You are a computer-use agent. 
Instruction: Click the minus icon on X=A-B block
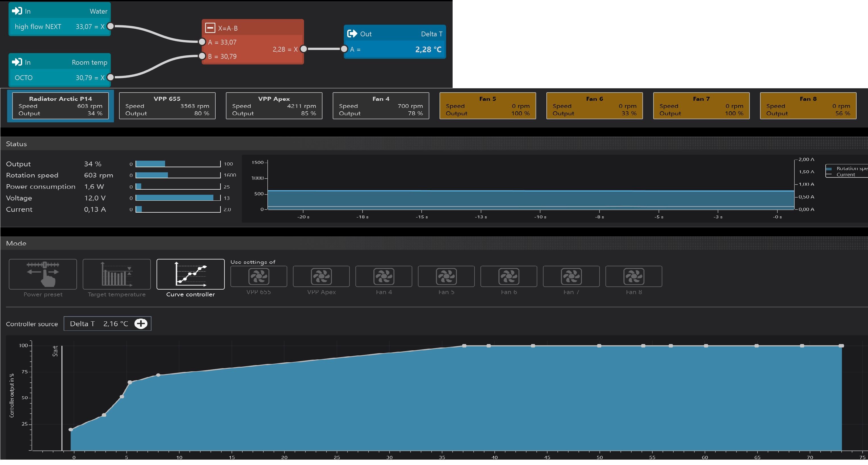pos(210,28)
